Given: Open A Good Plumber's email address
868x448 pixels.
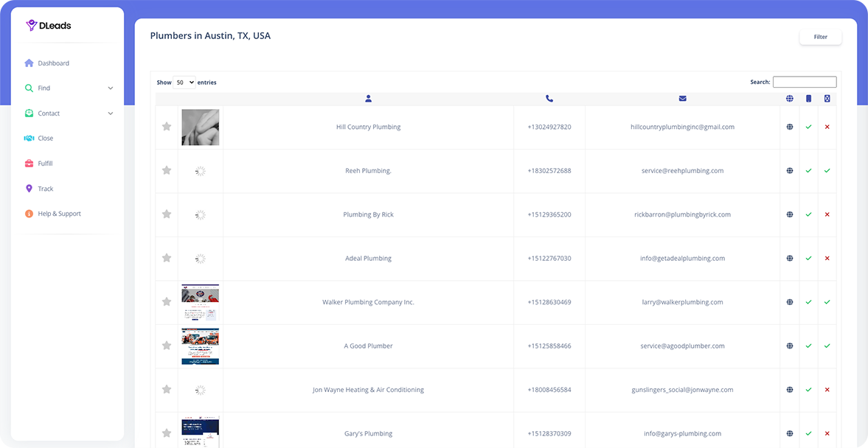Looking at the screenshot, I should [682, 346].
